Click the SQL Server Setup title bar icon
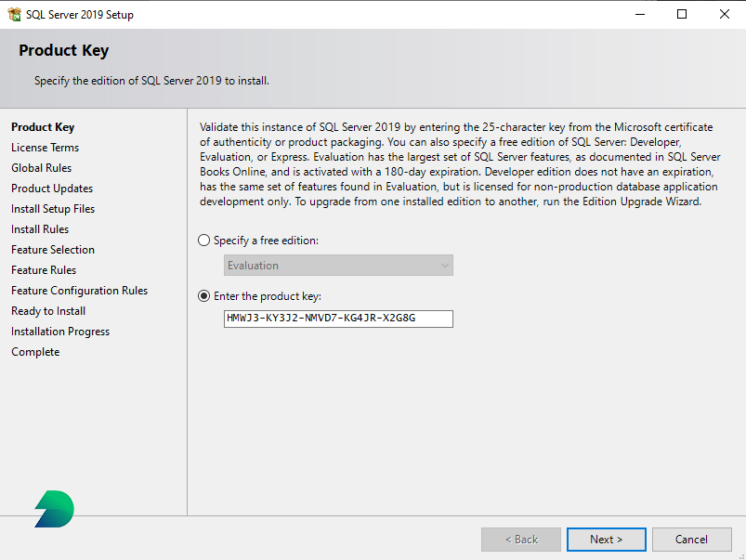Screen dimensions: 746x560 [14, 14]
